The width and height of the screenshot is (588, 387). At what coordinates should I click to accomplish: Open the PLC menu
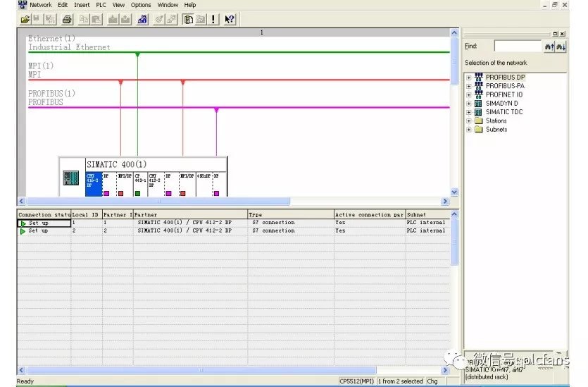101,5
